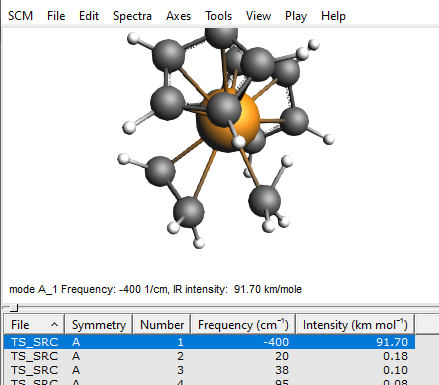
Task: Open the SCM menu
Action: [x=20, y=16]
